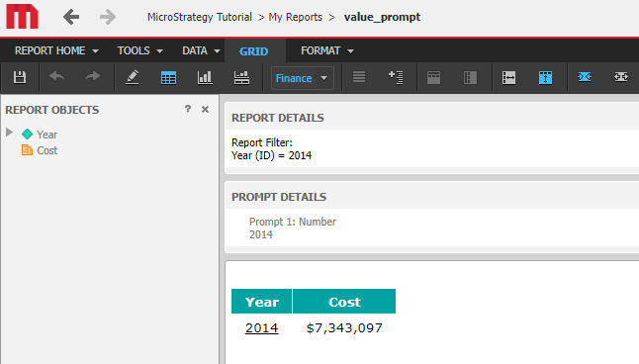Toggle the banding lines icon
Screen dimensions: 639x364
359,76
